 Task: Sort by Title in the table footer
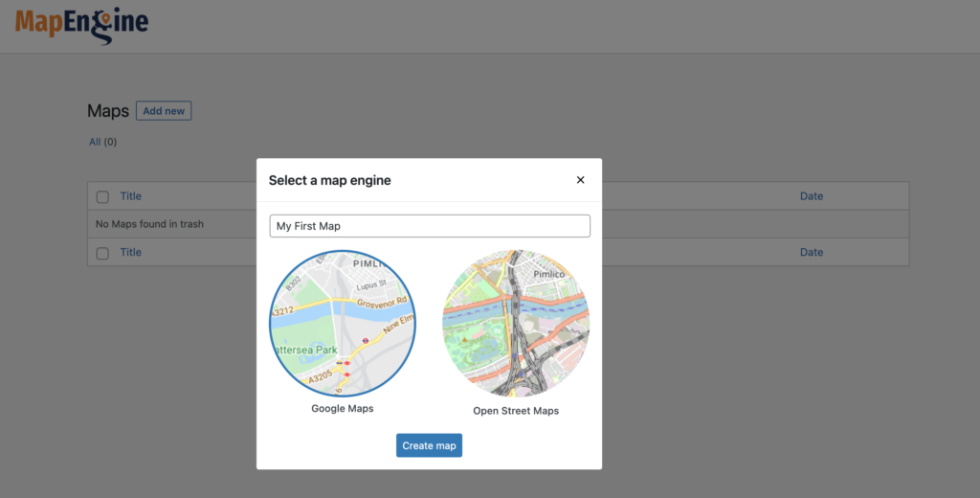130,252
